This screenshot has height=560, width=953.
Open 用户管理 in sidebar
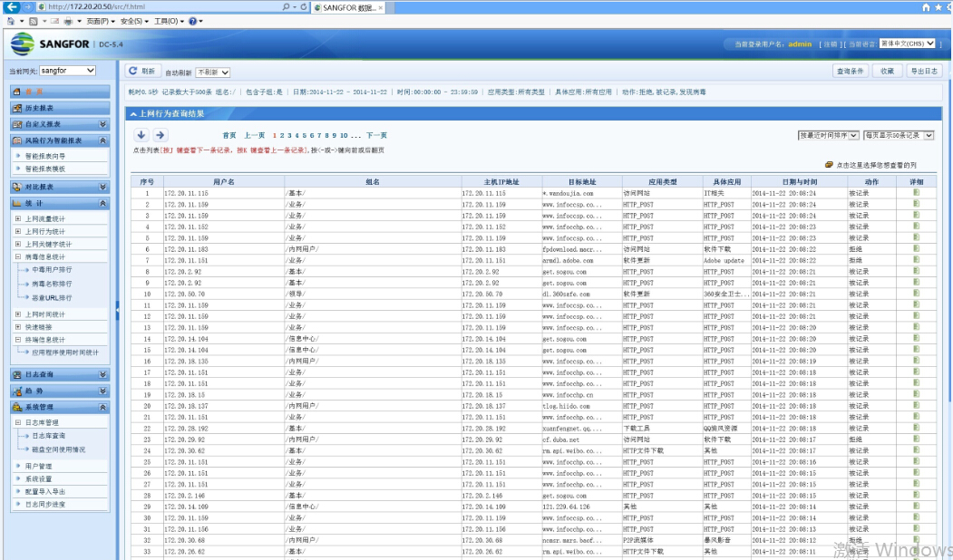pyautogui.click(x=38, y=467)
